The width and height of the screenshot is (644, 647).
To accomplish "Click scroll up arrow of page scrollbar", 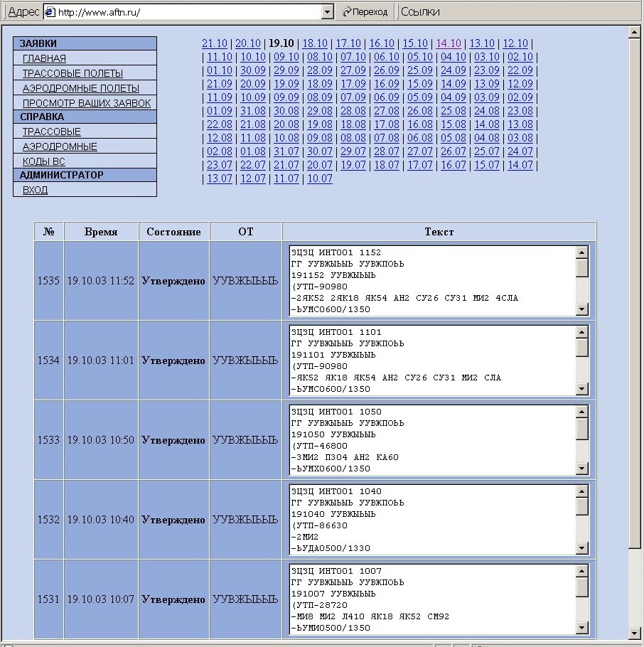I will [635, 32].
